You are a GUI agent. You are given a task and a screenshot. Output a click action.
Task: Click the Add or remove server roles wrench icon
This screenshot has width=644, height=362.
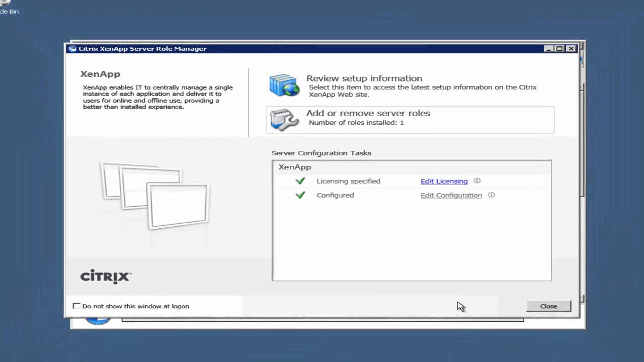[x=284, y=120]
